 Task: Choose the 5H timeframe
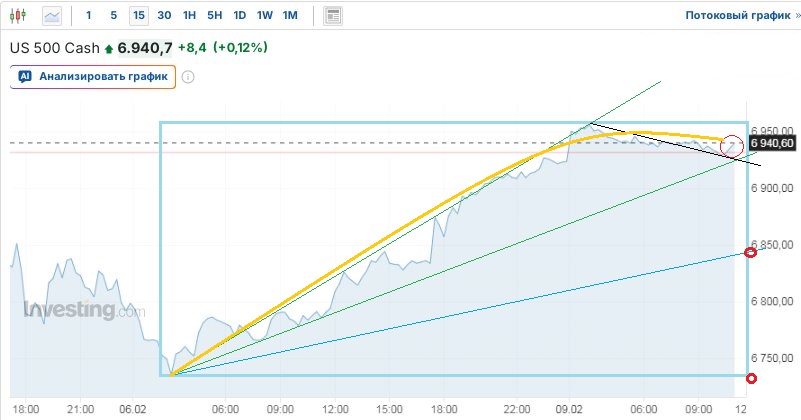214,16
